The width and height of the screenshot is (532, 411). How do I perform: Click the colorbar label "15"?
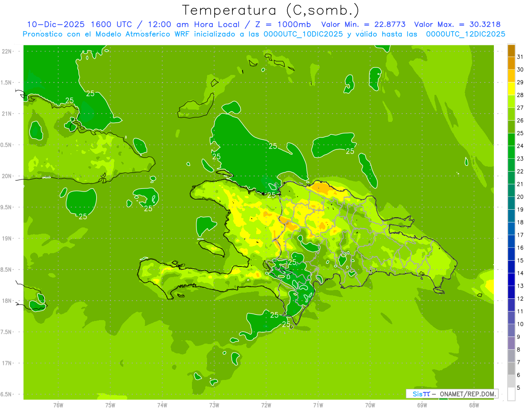pyautogui.click(x=520, y=260)
